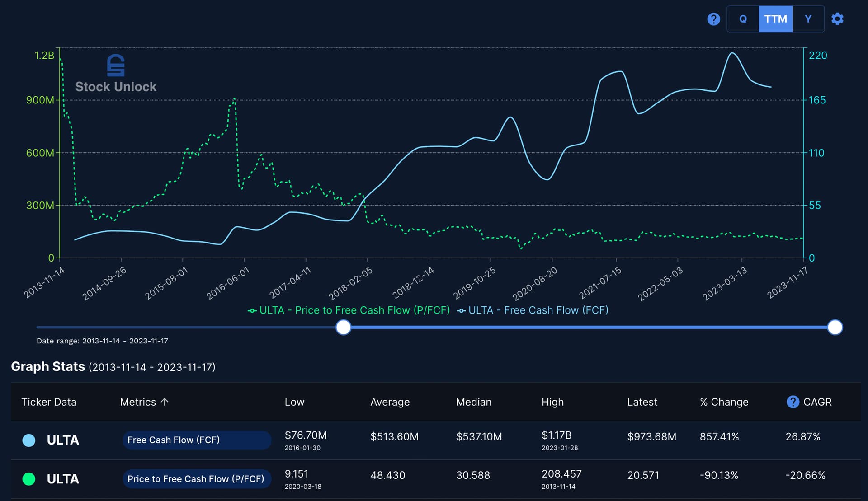This screenshot has width=868, height=501.
Task: Switch to Y yearly view
Action: (x=808, y=19)
